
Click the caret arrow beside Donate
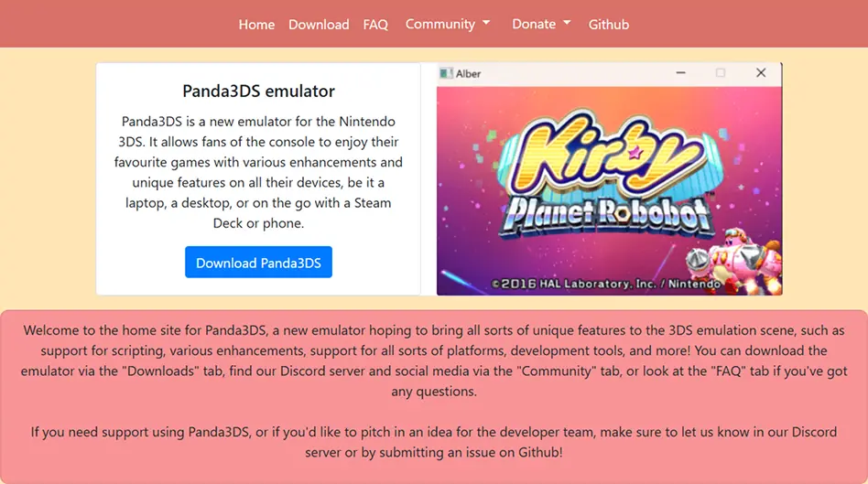566,23
